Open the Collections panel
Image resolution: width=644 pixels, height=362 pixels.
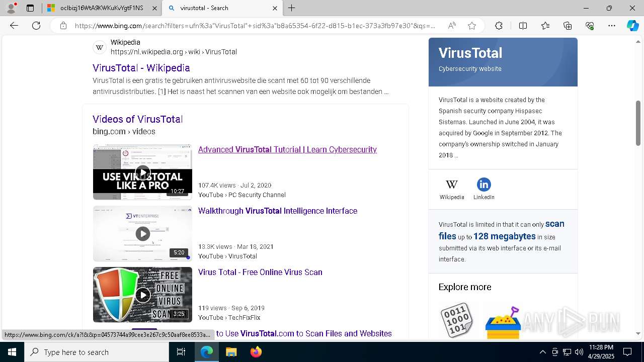(x=568, y=26)
